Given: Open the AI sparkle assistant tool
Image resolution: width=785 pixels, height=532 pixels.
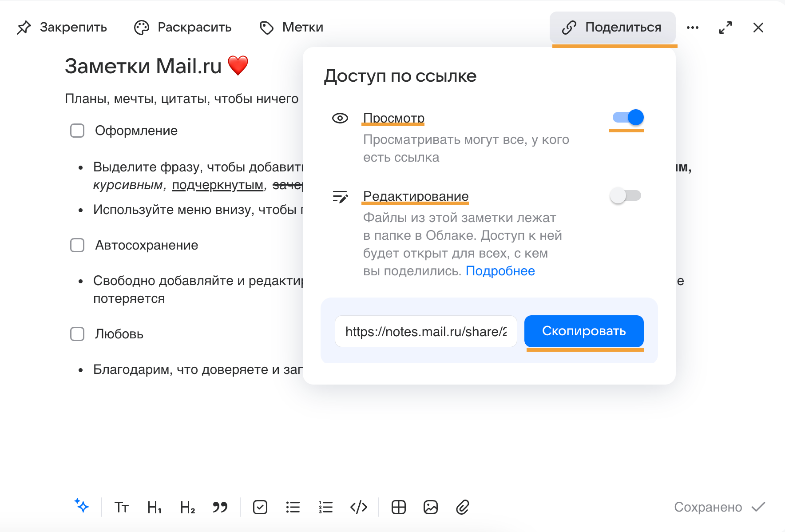Looking at the screenshot, I should (82, 506).
